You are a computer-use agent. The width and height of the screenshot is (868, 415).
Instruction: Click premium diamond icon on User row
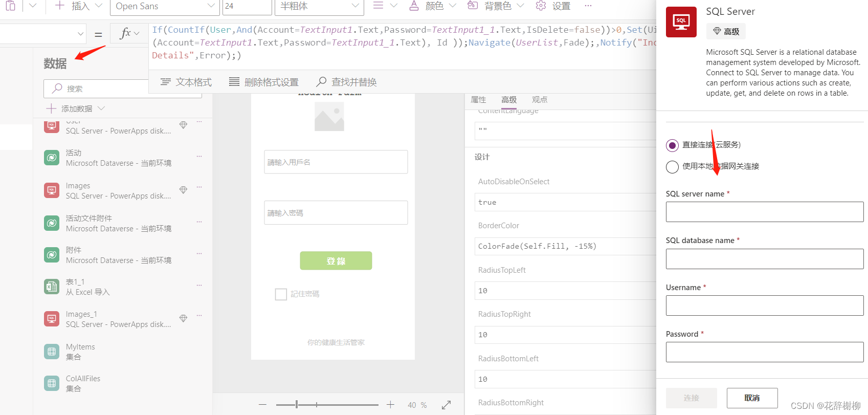(183, 125)
